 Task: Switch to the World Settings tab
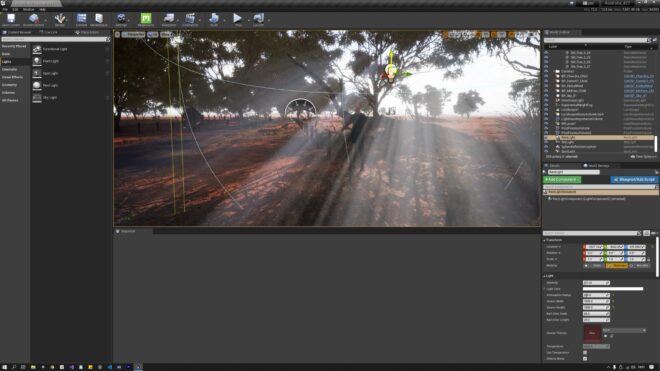click(x=597, y=166)
